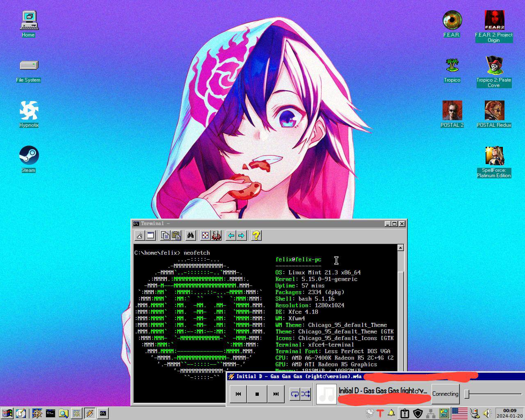Click the mail and clock tray icon

[x=444, y=413]
